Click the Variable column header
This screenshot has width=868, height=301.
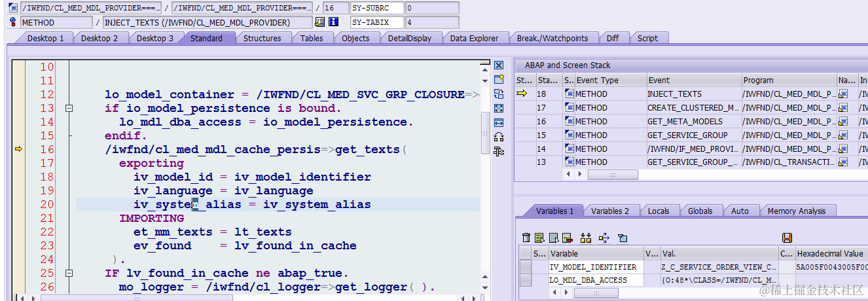(596, 253)
